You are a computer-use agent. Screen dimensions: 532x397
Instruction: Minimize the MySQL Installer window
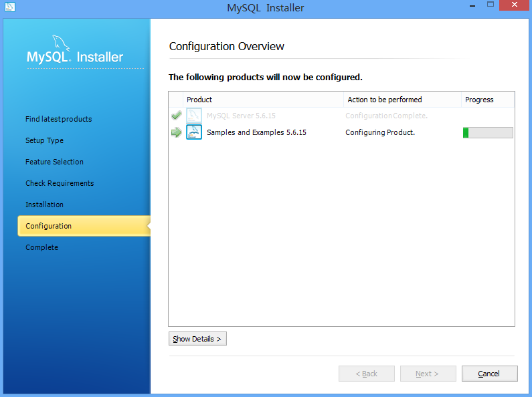466,6
